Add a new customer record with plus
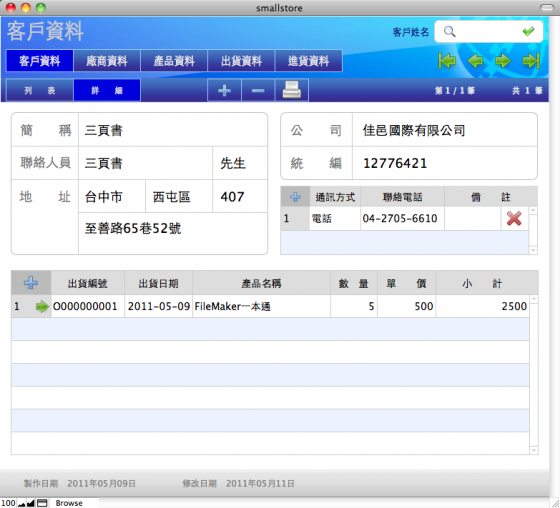The height and width of the screenshot is (508, 560). tap(224, 90)
